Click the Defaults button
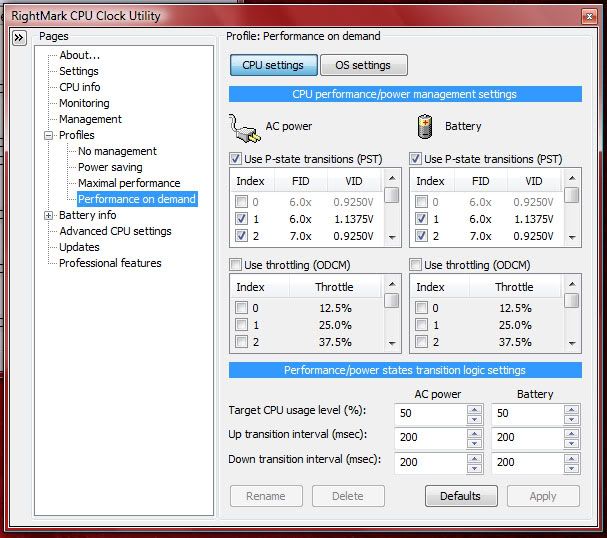607x538 pixels. pyautogui.click(x=461, y=496)
